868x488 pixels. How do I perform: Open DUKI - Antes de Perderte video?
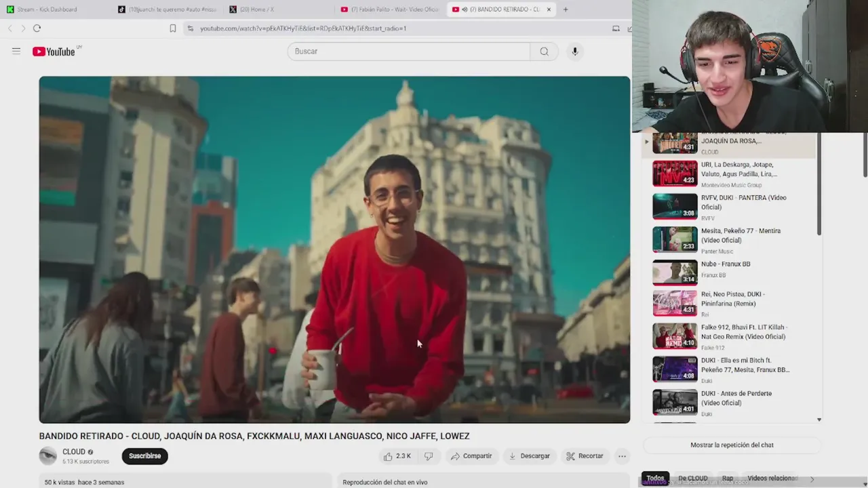point(729,403)
